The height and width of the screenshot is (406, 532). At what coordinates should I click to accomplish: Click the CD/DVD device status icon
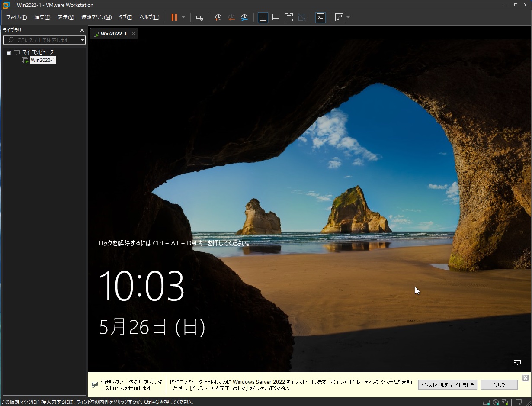495,402
